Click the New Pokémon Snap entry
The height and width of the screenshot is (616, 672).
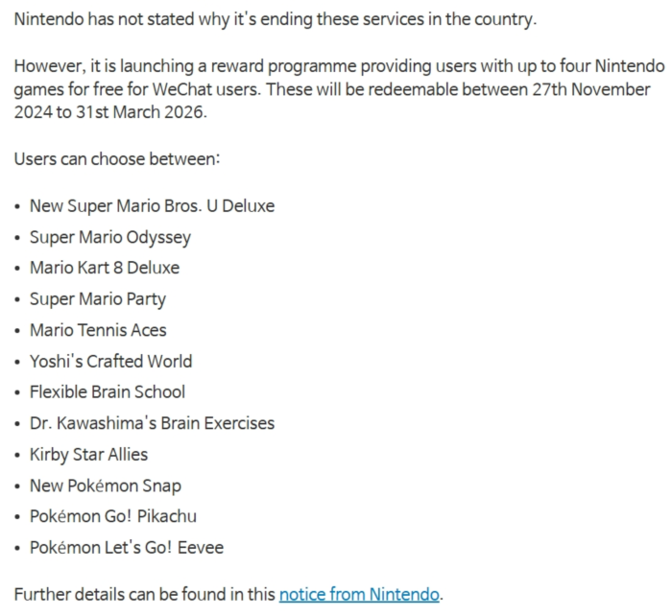106,486
